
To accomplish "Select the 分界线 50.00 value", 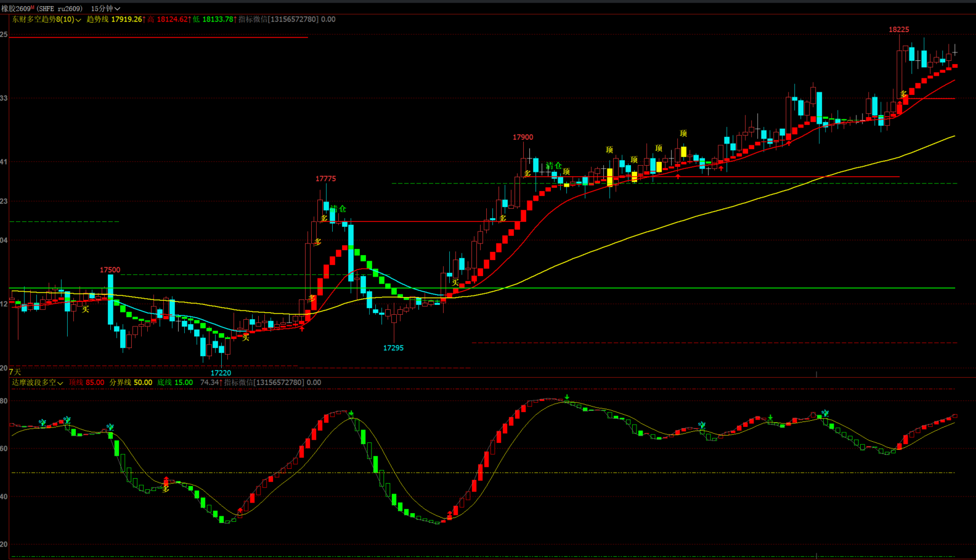I will coord(131,383).
